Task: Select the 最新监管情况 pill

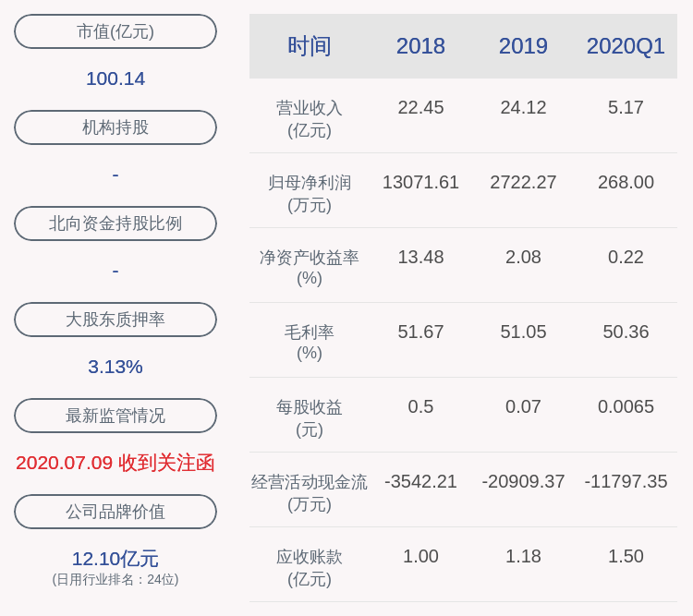Action: (x=115, y=416)
